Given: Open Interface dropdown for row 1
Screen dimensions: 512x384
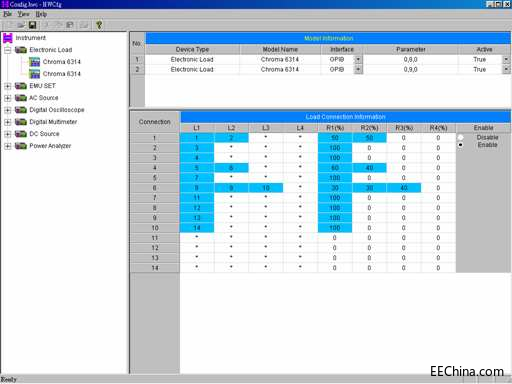Looking at the screenshot, I should coord(358,60).
